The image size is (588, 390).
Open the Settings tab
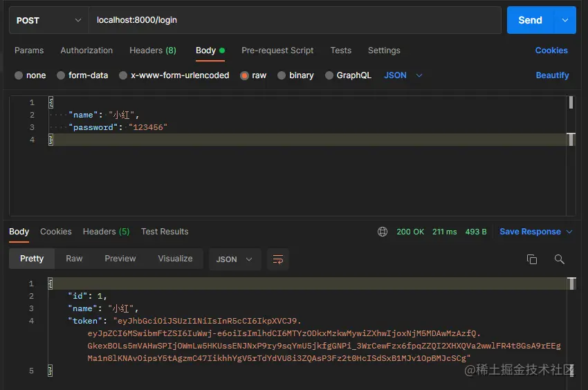[x=384, y=50]
